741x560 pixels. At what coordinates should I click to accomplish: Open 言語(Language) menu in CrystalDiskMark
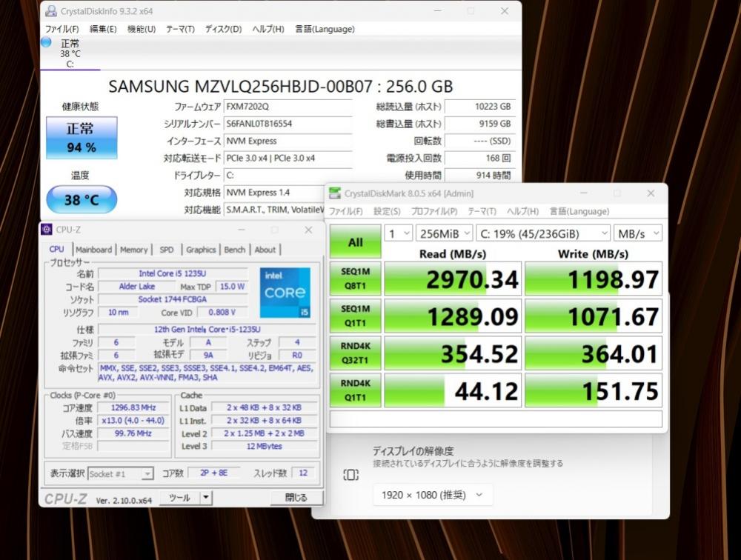pyautogui.click(x=579, y=211)
